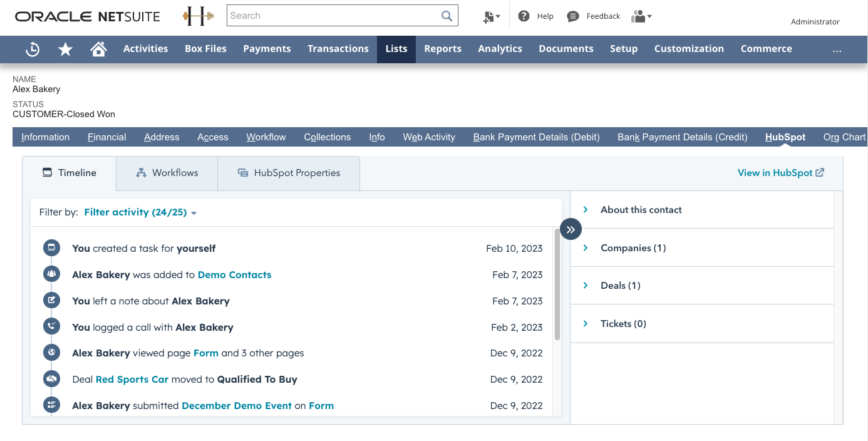Expand the Companies (1) section

click(633, 247)
